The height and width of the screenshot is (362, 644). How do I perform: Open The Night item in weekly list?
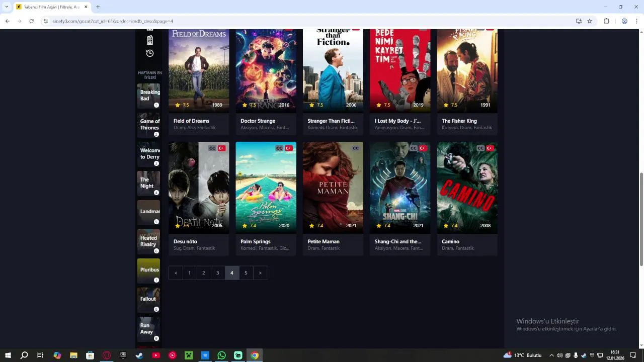148,184
